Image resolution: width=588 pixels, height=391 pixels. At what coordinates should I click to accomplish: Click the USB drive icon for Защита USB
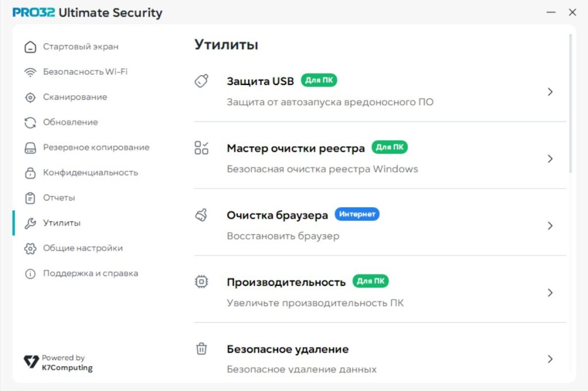point(201,81)
